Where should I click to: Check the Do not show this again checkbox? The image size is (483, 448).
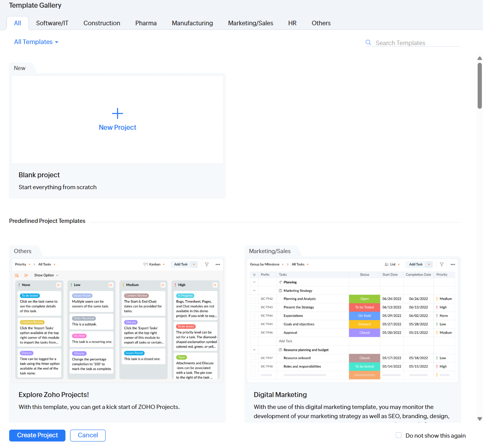coord(398,435)
